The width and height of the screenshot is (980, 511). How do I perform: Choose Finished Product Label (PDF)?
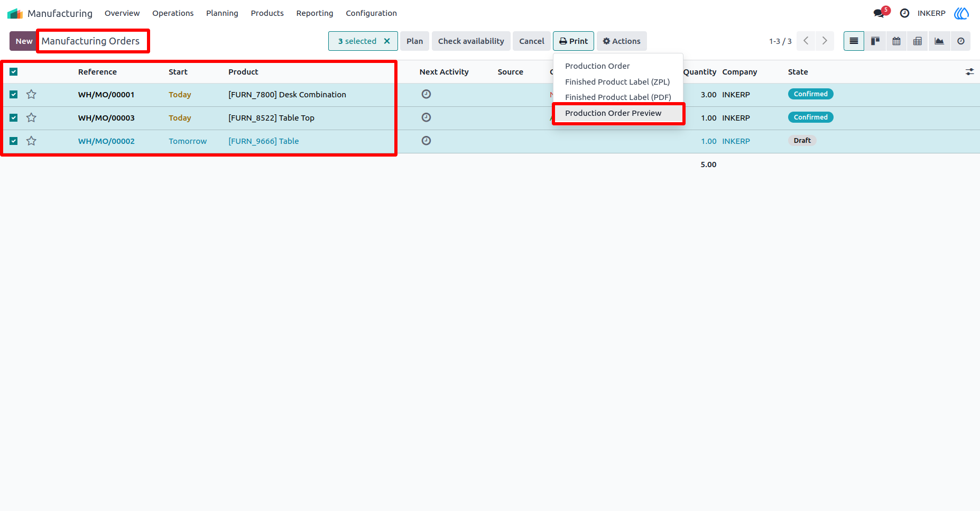618,97
